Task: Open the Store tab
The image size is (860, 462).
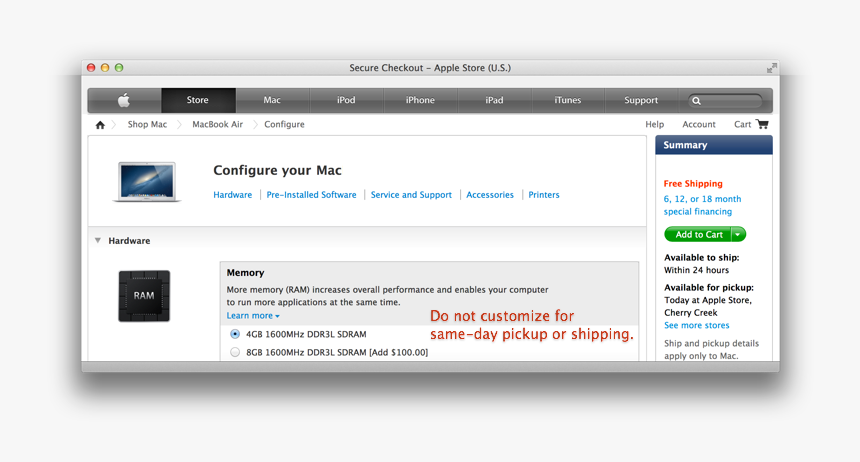Action: [198, 100]
